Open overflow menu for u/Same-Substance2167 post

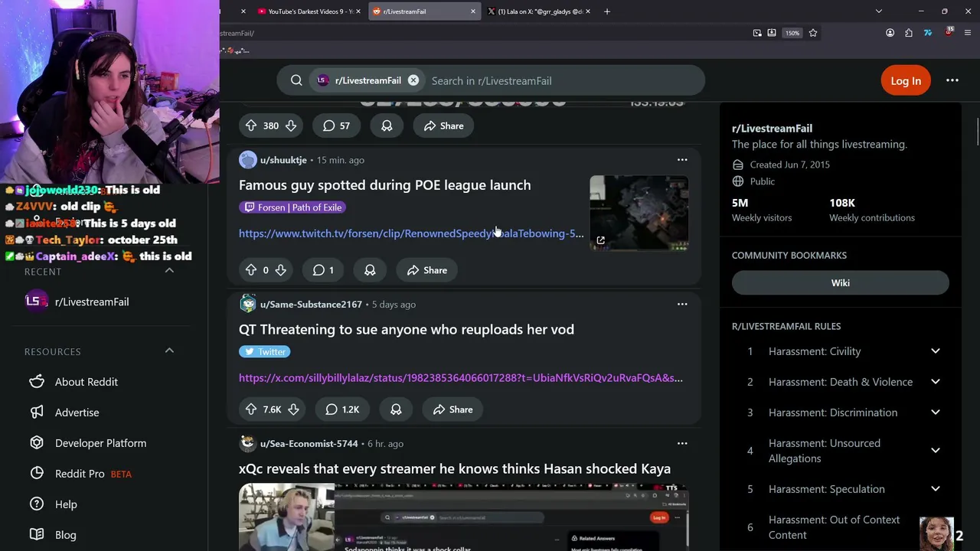tap(682, 304)
